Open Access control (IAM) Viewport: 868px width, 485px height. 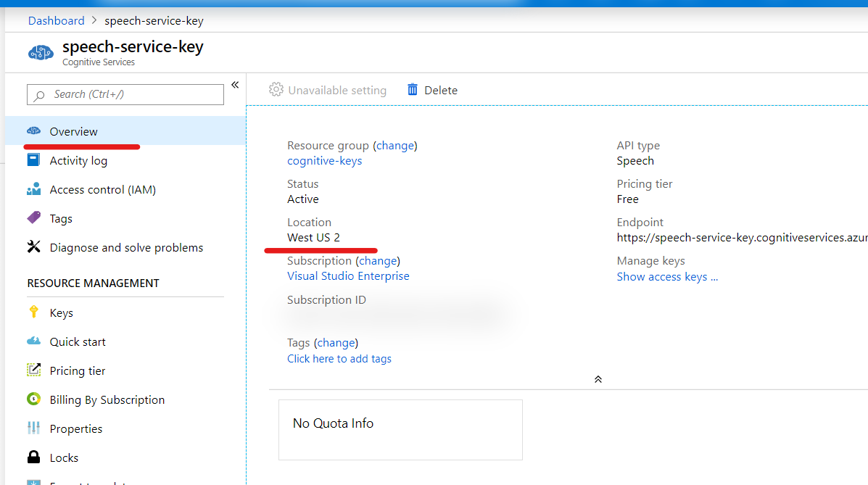pos(103,189)
